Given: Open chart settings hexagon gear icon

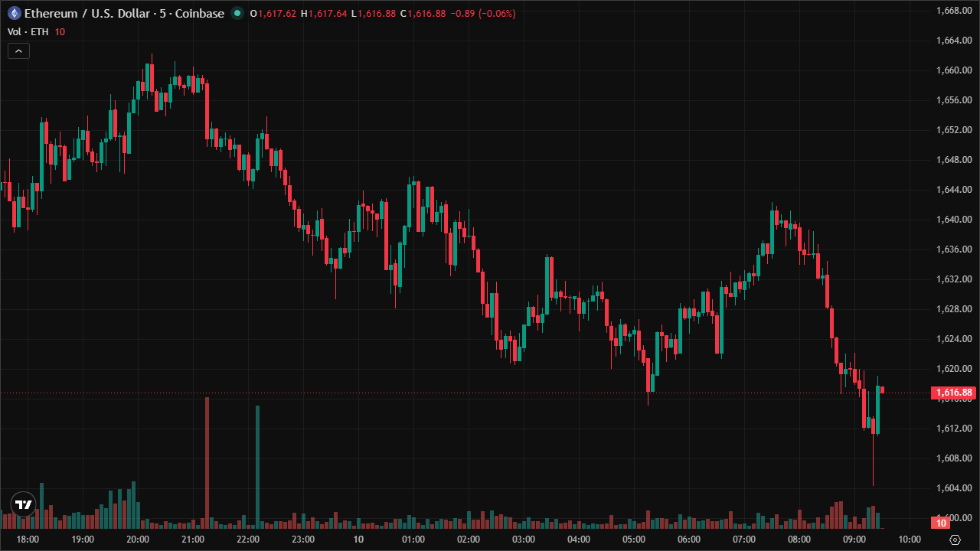Looking at the screenshot, I should (955, 540).
